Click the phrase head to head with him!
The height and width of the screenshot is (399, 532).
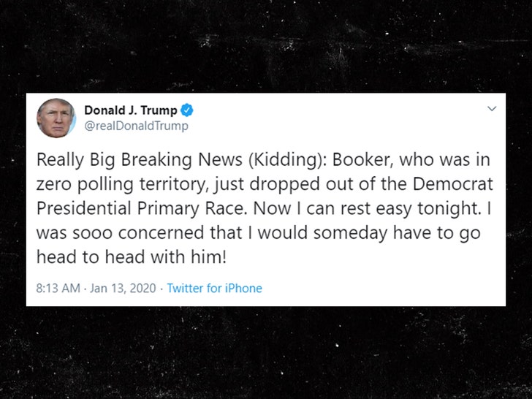point(132,256)
